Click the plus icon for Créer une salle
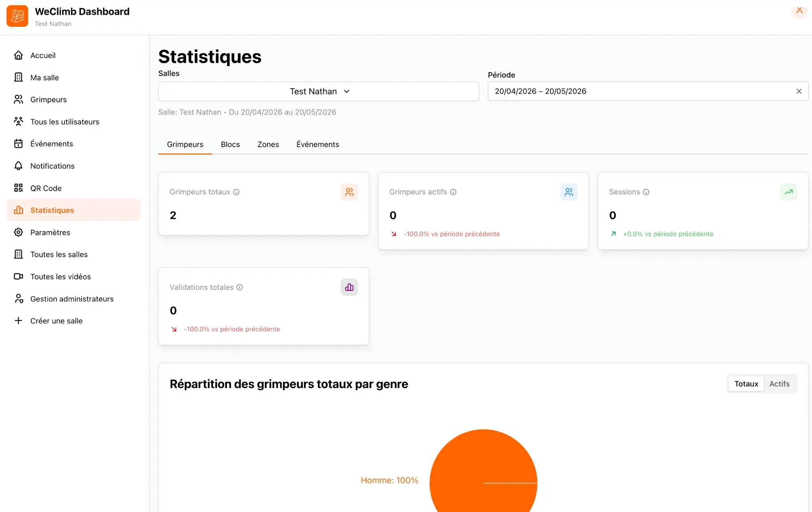812x512 pixels. pyautogui.click(x=18, y=321)
